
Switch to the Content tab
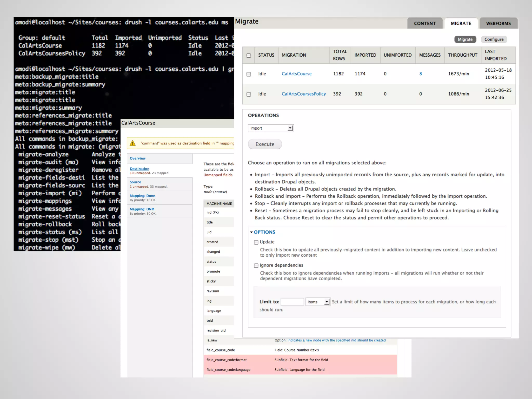(x=425, y=23)
